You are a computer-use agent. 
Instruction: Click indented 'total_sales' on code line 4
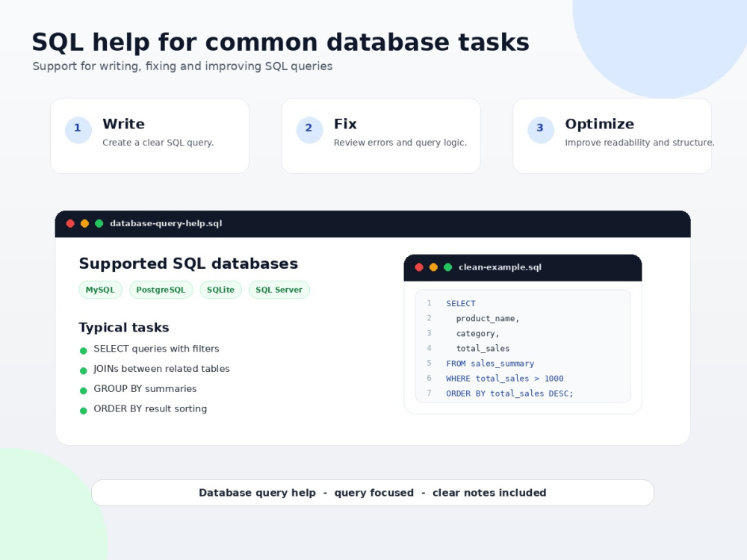coord(483,349)
